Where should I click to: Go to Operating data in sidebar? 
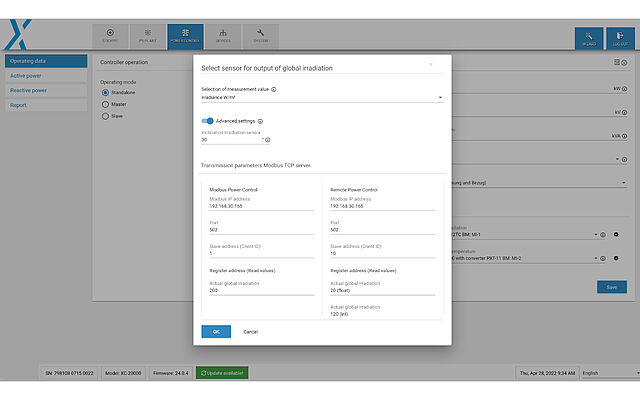46,61
